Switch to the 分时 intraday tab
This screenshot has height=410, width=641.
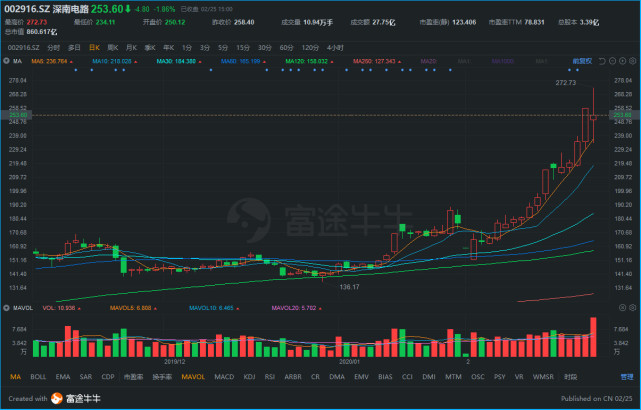(53, 48)
